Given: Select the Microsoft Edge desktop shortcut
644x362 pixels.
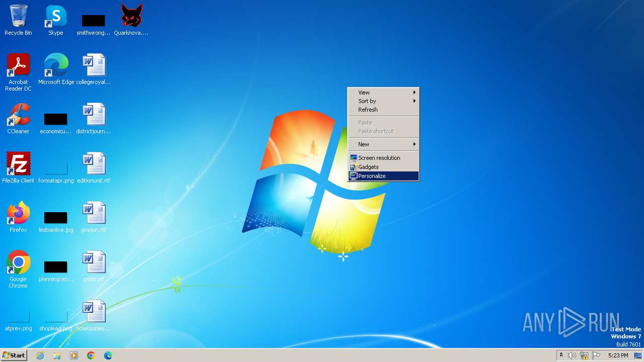Looking at the screenshot, I should pos(56,69).
